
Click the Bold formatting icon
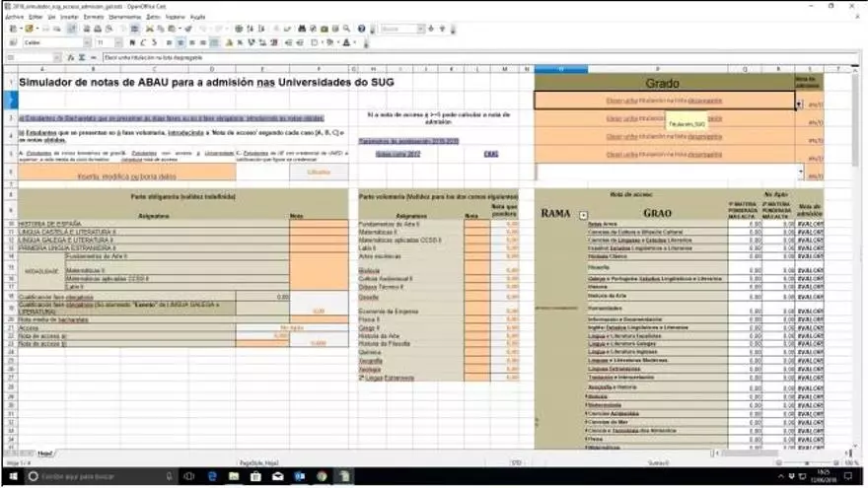click(x=131, y=42)
